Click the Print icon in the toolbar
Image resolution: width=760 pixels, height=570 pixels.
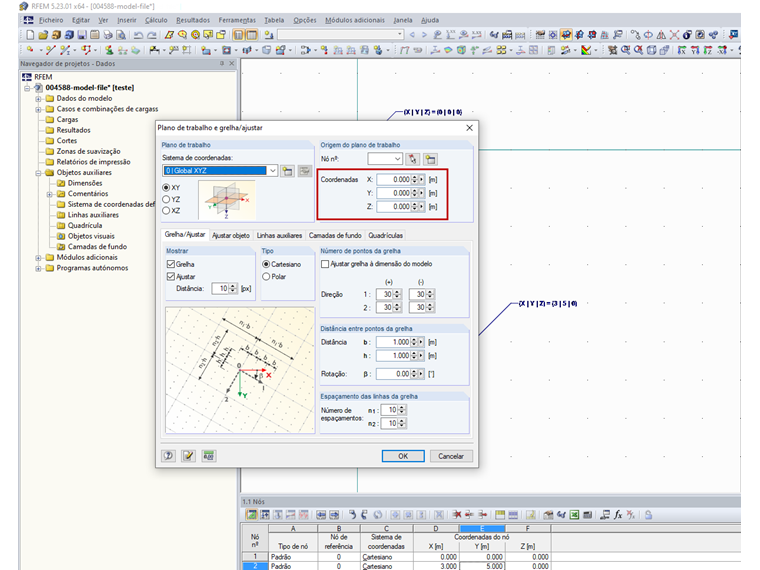(108, 35)
